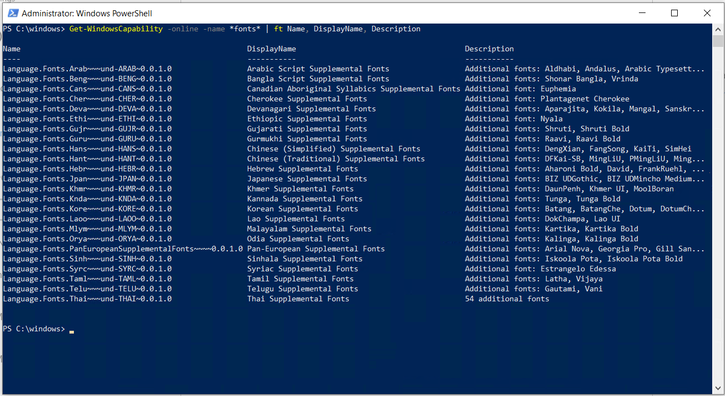Click 'Kannada Supplemental Fonts' display name
725x396 pixels.
click(x=305, y=199)
